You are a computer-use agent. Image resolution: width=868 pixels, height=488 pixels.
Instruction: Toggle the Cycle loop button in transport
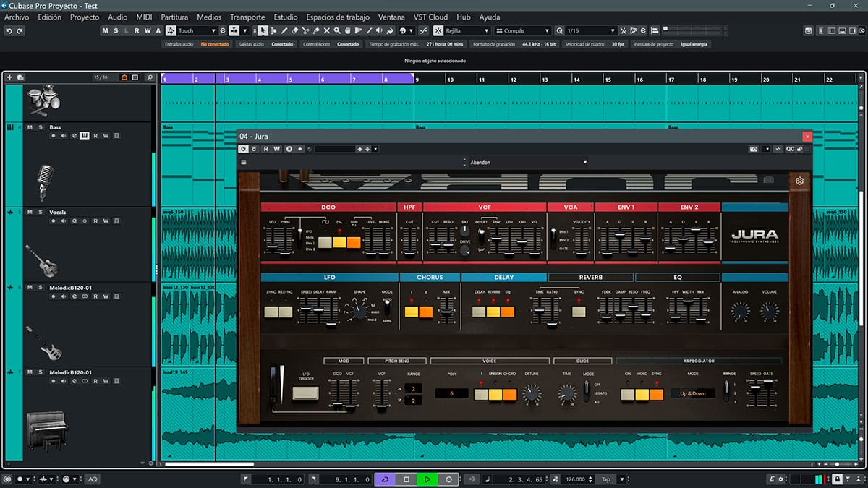[x=385, y=479]
